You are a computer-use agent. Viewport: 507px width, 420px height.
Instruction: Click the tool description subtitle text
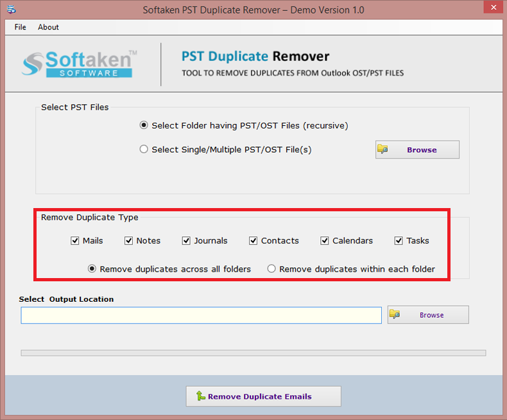pos(293,73)
